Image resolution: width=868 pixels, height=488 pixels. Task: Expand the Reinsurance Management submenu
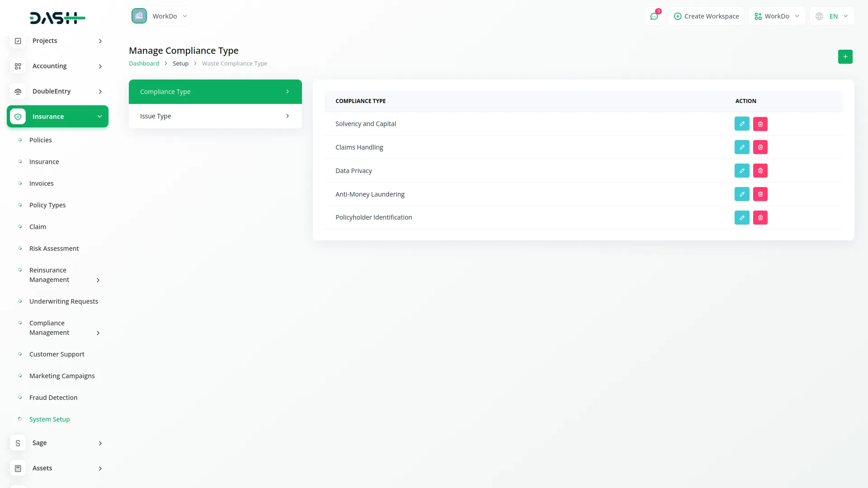98,280
